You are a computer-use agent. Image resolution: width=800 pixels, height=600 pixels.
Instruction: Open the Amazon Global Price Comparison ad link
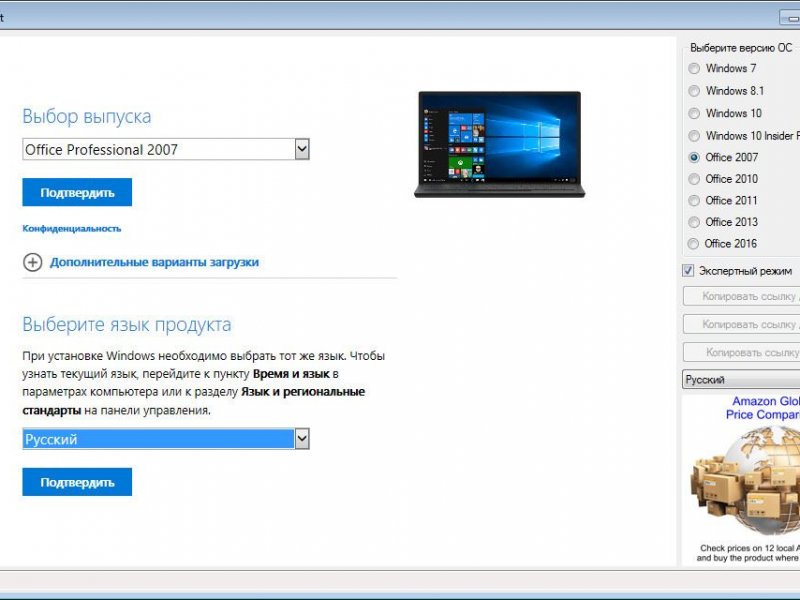(763, 408)
